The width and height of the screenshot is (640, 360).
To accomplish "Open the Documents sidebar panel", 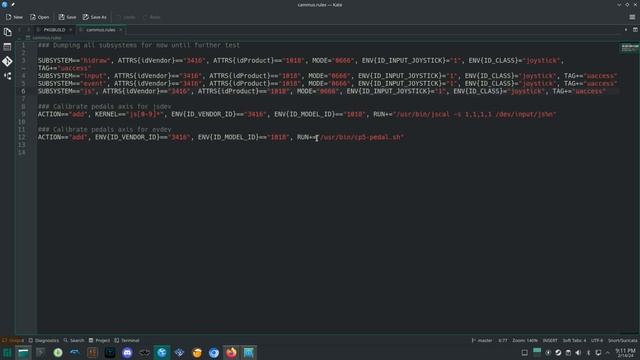I will 7,32.
